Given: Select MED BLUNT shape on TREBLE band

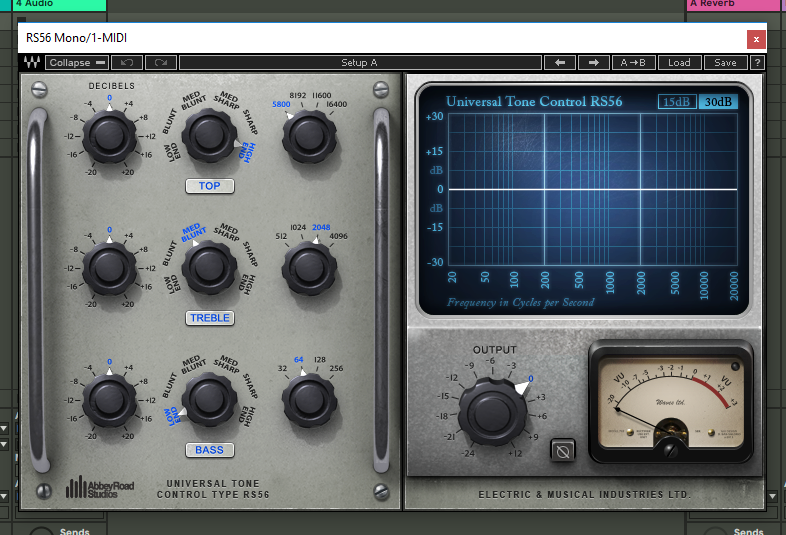Looking at the screenshot, I should (x=193, y=232).
